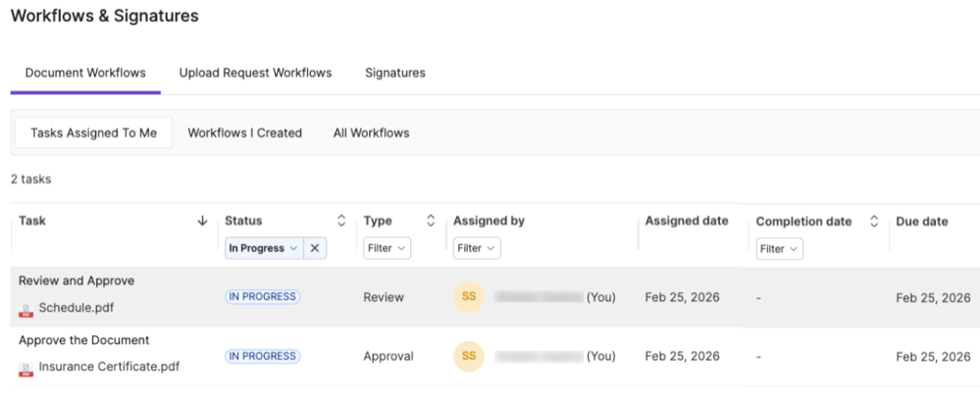Open the Type column Filter dropdown

(x=387, y=248)
